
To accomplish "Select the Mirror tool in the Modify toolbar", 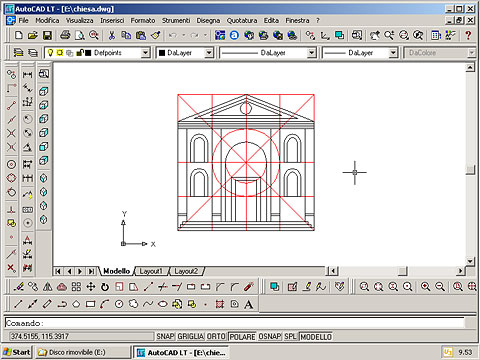I will pyautogui.click(x=48, y=287).
